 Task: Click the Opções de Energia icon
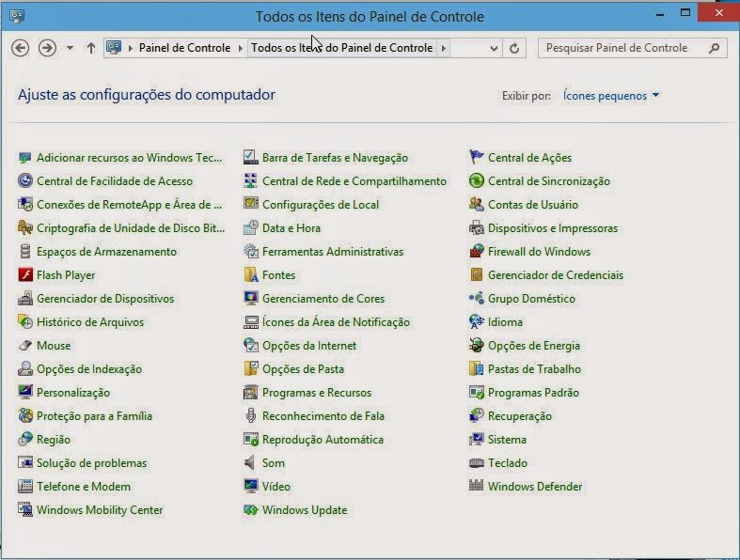tap(476, 346)
